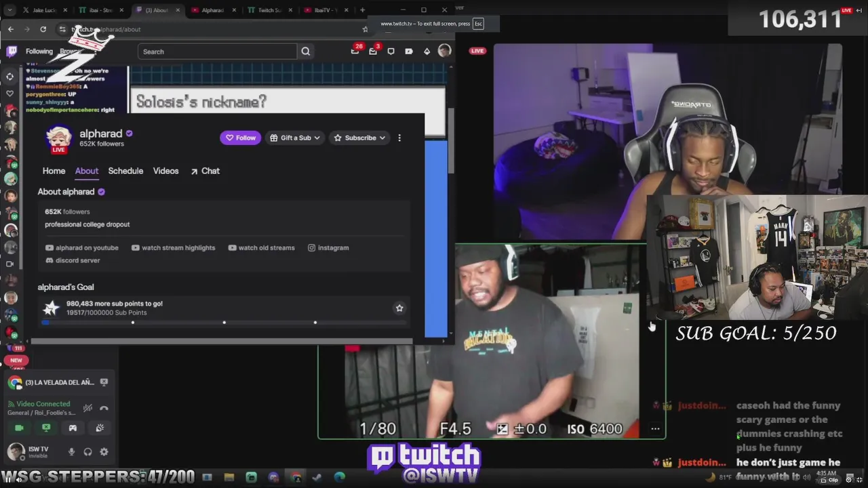This screenshot has width=868, height=488.
Task: Open the alpharad on youtube link
Action: pyautogui.click(x=82, y=248)
